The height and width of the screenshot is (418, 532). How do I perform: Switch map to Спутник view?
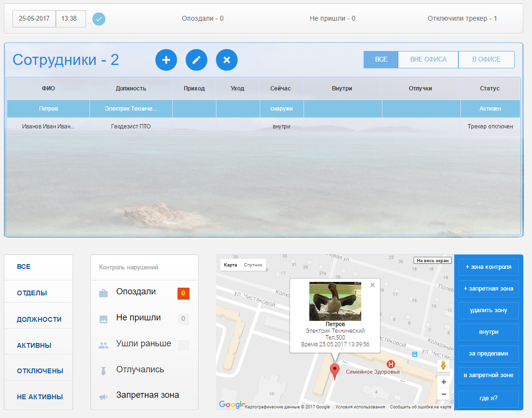coord(253,265)
